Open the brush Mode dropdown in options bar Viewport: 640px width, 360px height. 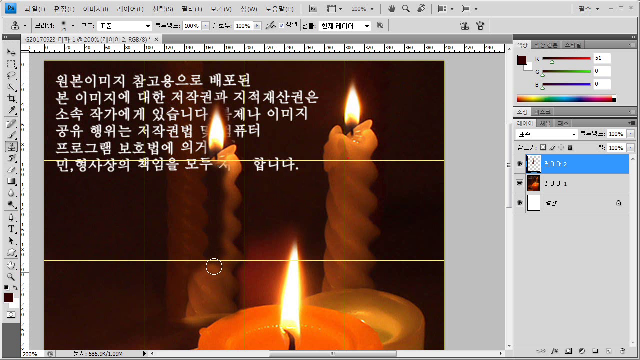pyautogui.click(x=124, y=26)
